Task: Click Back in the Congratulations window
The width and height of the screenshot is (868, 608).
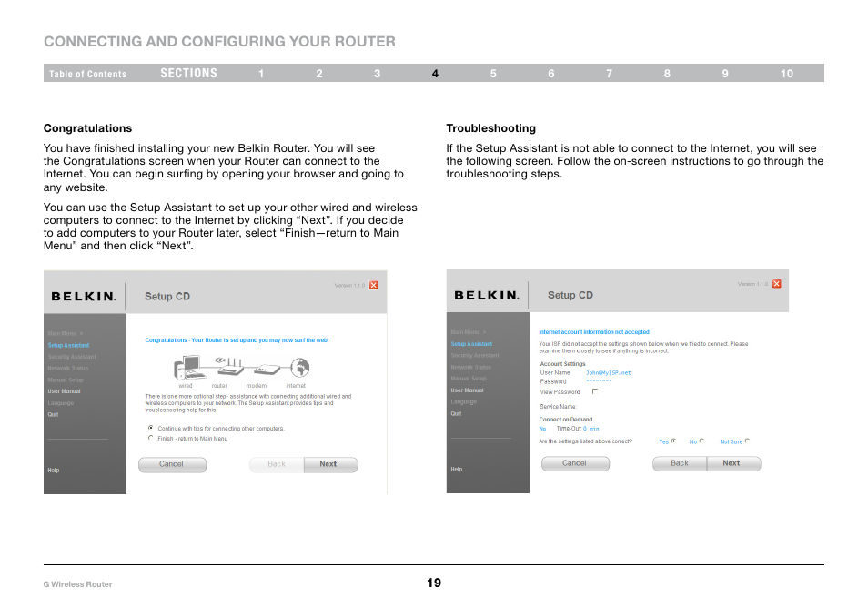Action: pos(277,464)
